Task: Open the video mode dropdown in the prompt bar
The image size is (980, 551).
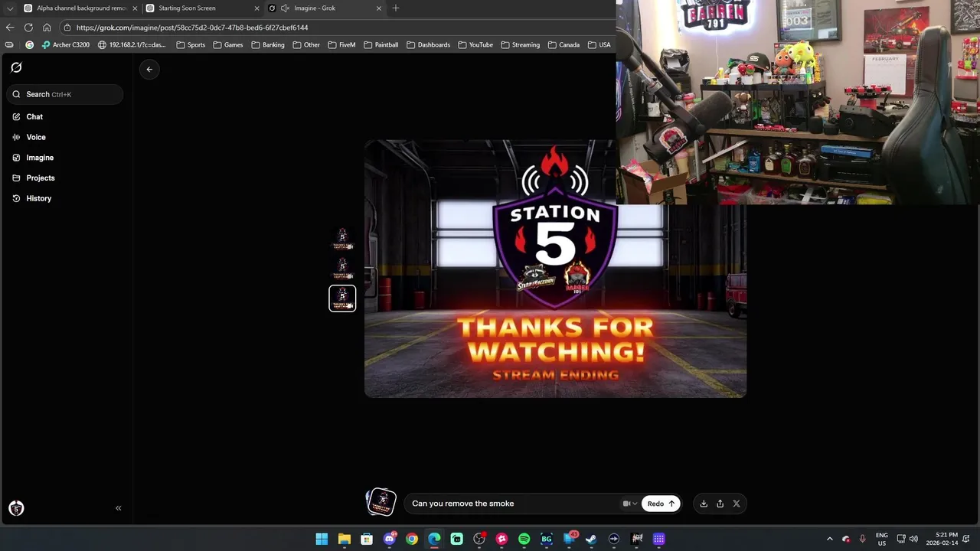Action: pyautogui.click(x=630, y=504)
